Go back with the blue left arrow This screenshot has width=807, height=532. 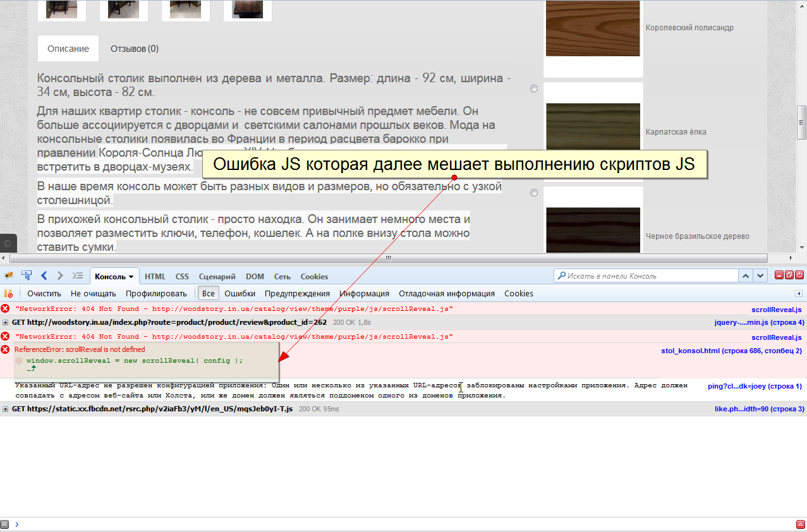click(44, 275)
